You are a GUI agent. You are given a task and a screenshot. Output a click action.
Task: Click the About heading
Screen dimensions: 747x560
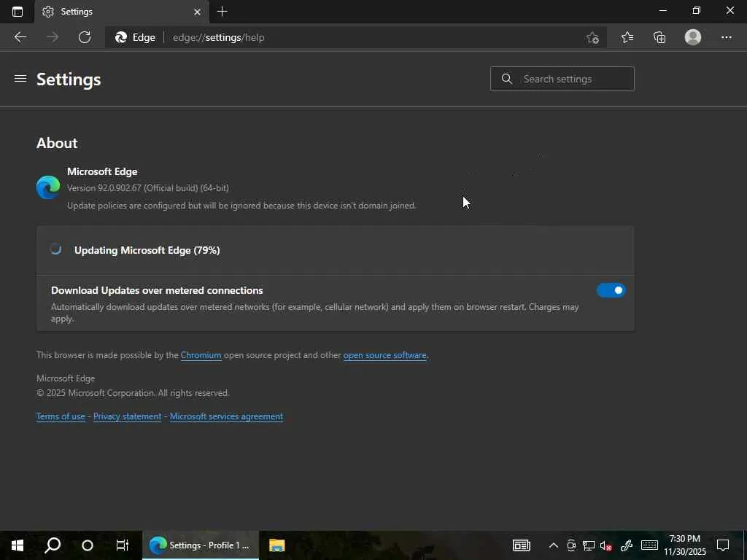(57, 143)
